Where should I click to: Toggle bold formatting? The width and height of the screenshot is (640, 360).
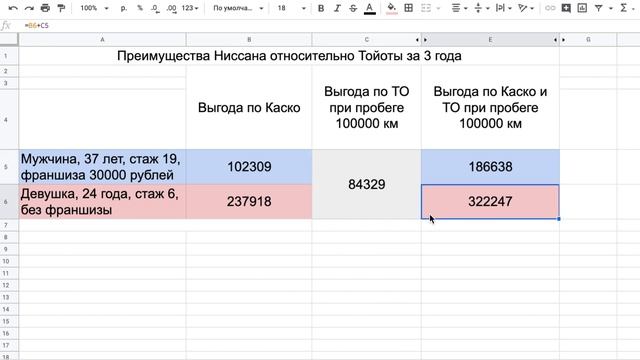coord(321,8)
